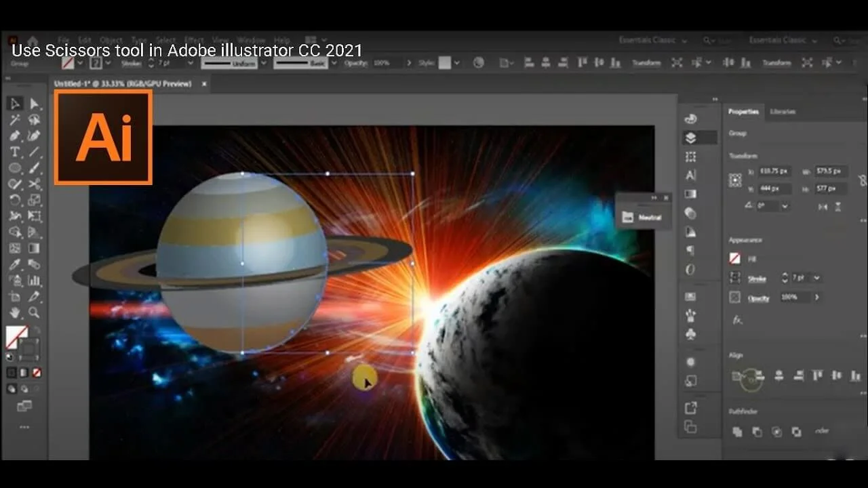This screenshot has height=488, width=868.
Task: Select the Line Segment tool
Action: [34, 152]
